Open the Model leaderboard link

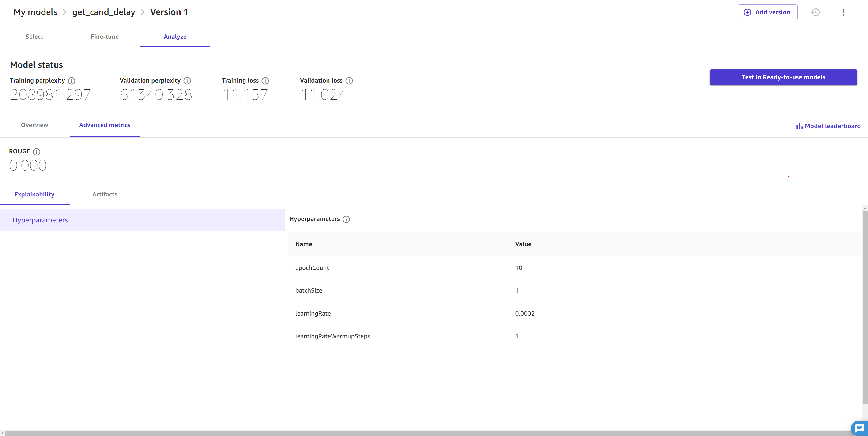[x=828, y=126]
